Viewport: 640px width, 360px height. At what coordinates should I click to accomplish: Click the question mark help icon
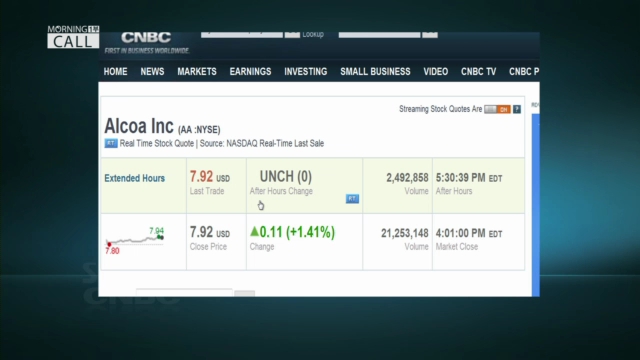click(517, 109)
